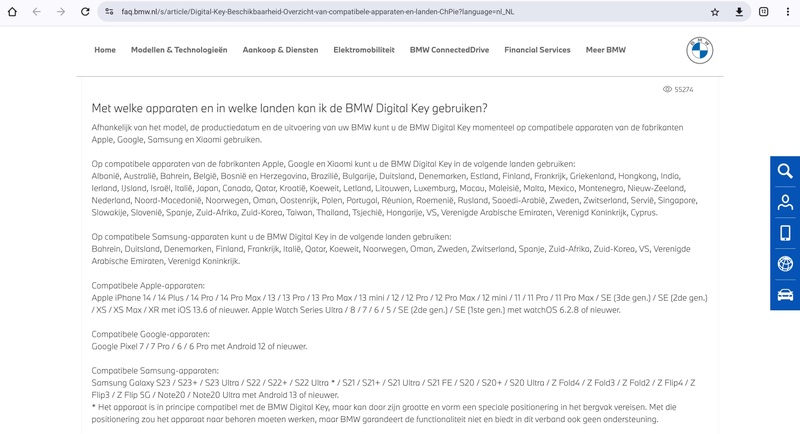Open the search magnifier in blue sidebar
This screenshot has height=434, width=800.
pos(785,171)
